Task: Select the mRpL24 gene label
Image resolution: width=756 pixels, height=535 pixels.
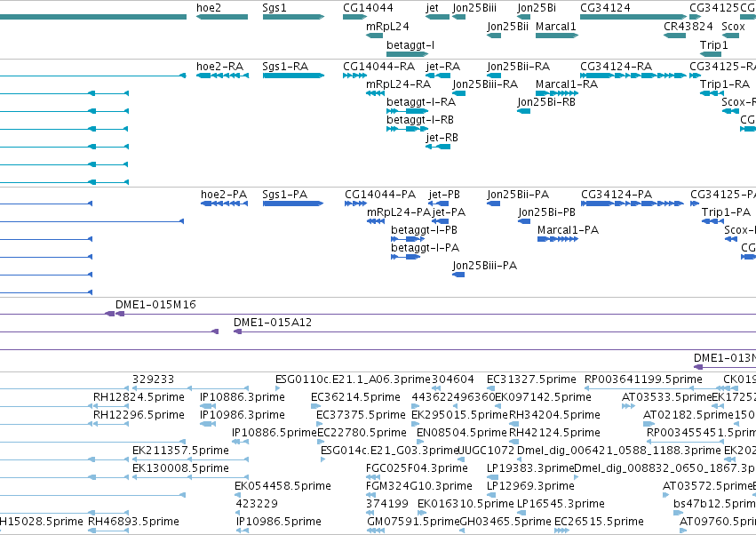Action: click(387, 27)
